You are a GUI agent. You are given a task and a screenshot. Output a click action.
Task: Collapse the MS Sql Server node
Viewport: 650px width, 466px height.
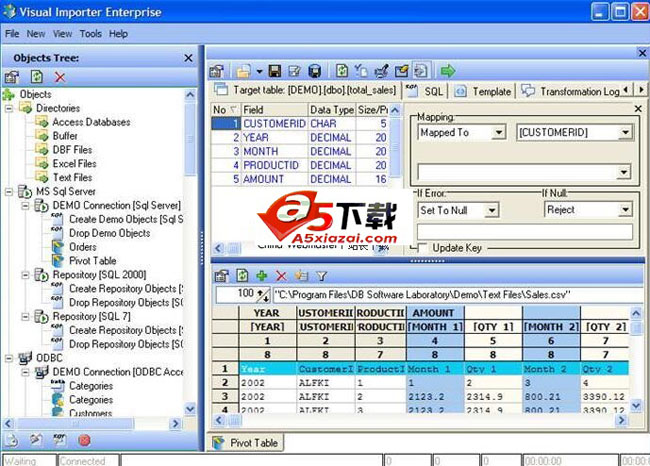click(x=9, y=192)
